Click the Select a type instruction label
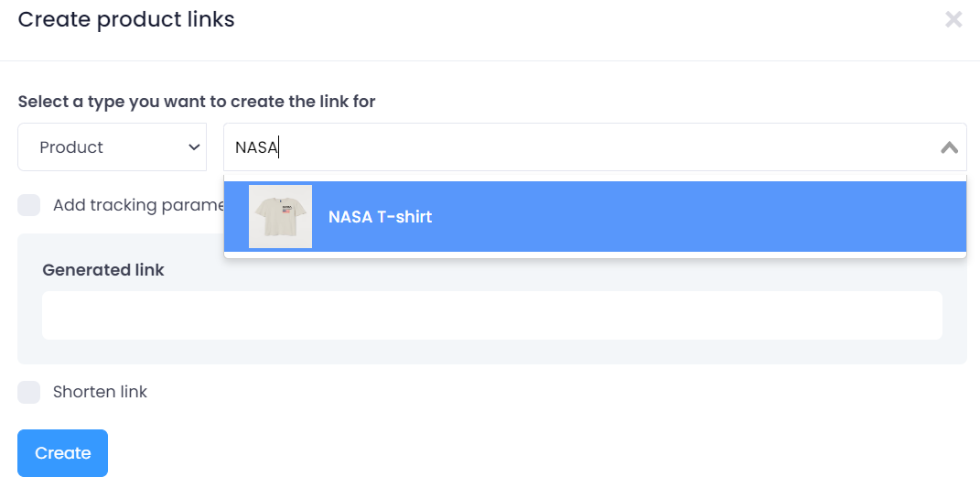 tap(197, 102)
